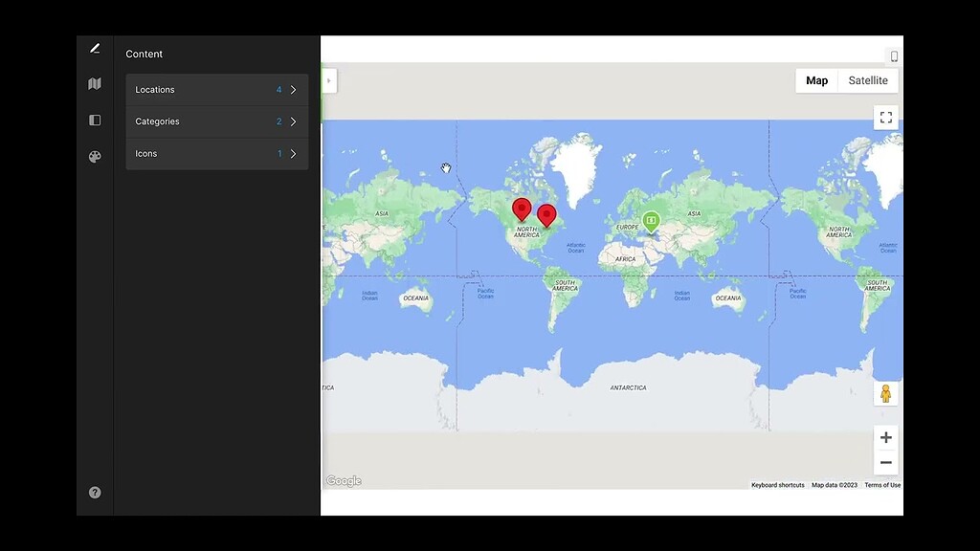Open the map settings sidebar icon

(94, 83)
